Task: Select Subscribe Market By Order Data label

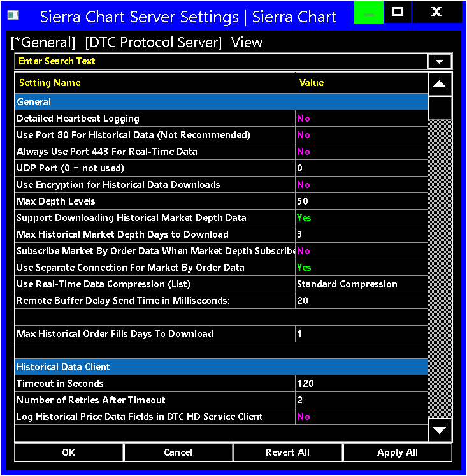Action: pyautogui.click(x=155, y=251)
